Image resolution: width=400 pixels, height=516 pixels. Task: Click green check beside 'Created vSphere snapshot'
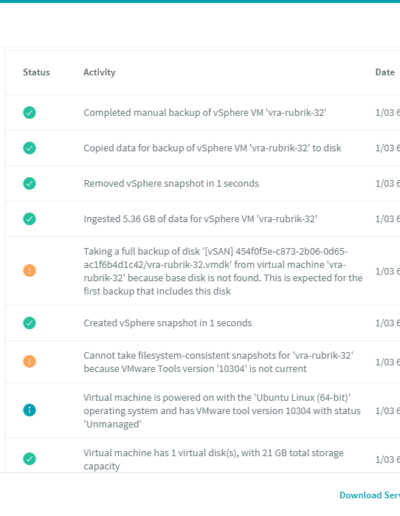coord(29,323)
